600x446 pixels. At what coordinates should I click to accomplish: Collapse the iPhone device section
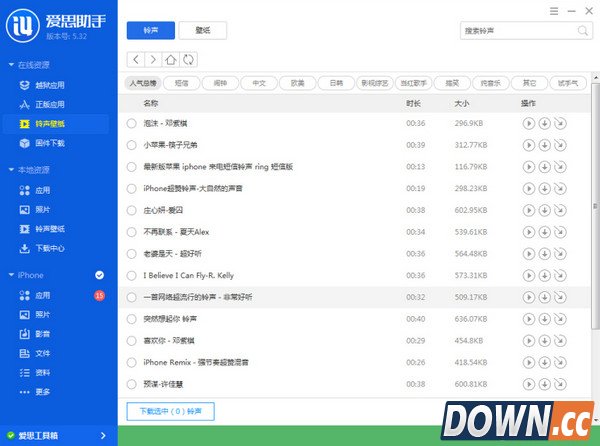point(9,275)
